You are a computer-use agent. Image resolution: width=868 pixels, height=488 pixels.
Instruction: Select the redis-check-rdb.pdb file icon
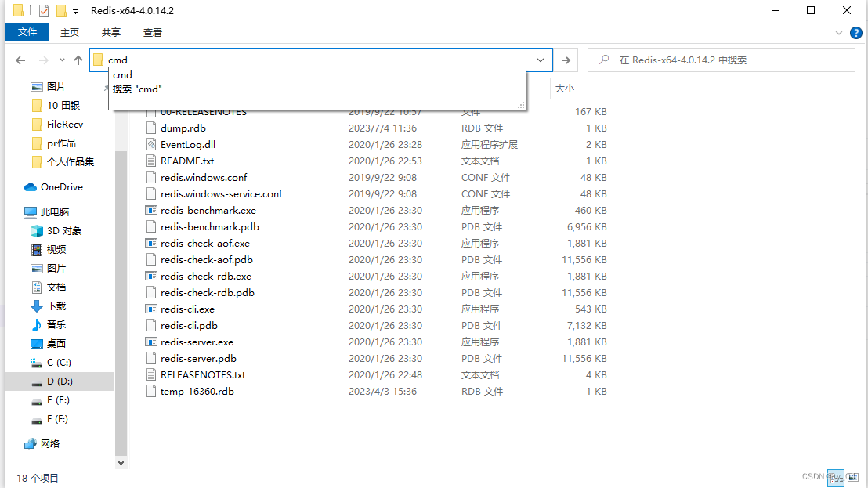151,293
